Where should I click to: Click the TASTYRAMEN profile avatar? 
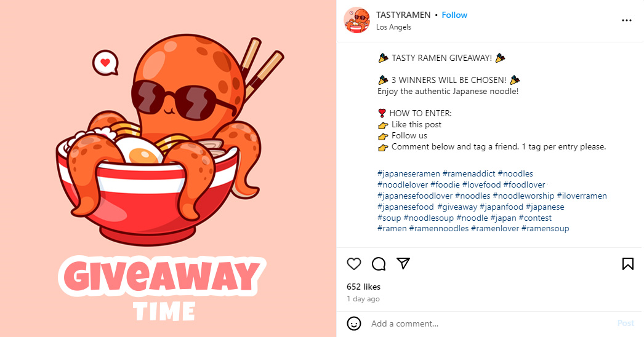coord(356,20)
